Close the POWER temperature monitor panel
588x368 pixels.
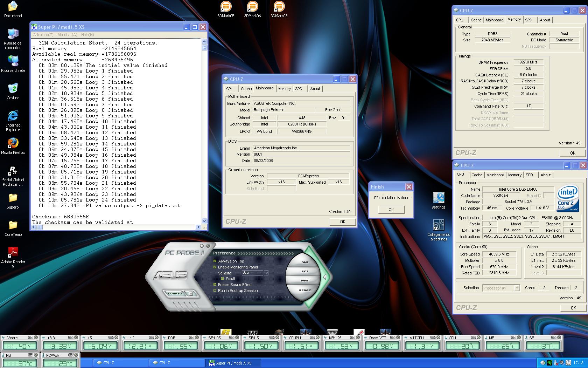coord(76,355)
